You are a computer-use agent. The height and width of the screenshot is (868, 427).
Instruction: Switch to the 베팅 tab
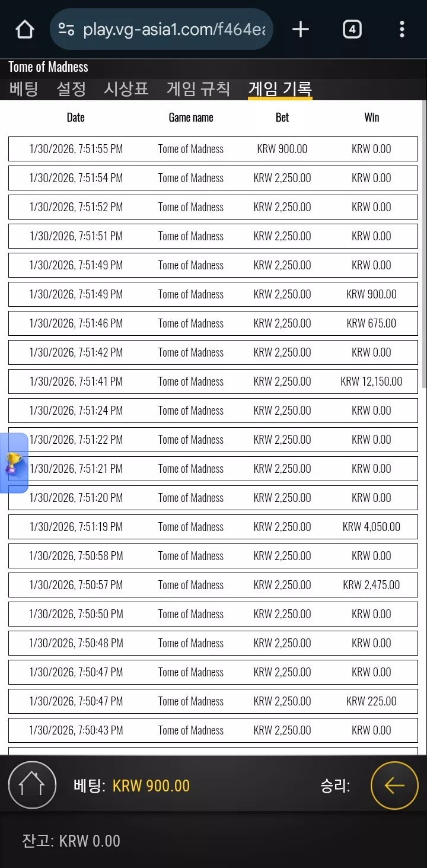(x=24, y=89)
